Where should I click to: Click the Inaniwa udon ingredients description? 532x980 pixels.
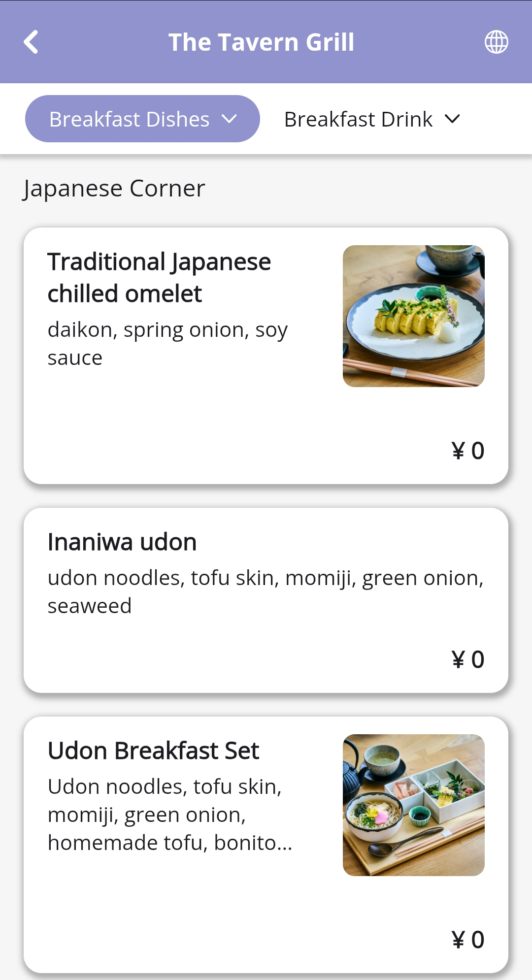click(265, 591)
